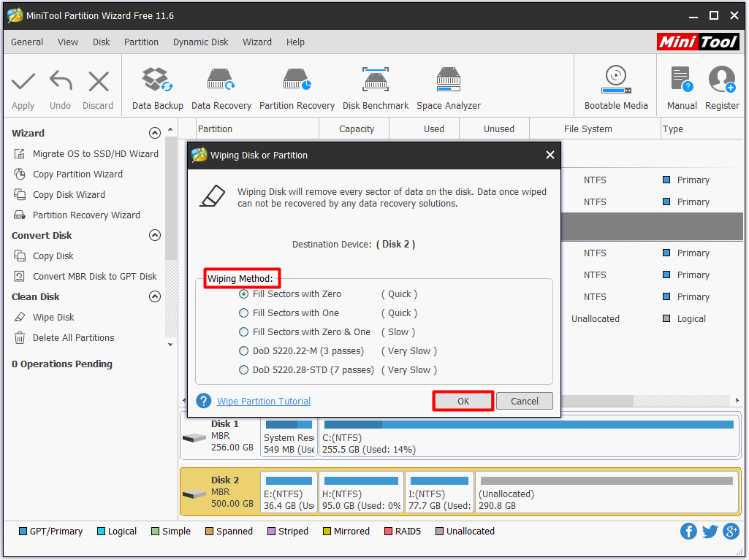Viewport: 749px width, 560px height.
Task: Click the Logical legend color swatch
Action: pyautogui.click(x=101, y=532)
